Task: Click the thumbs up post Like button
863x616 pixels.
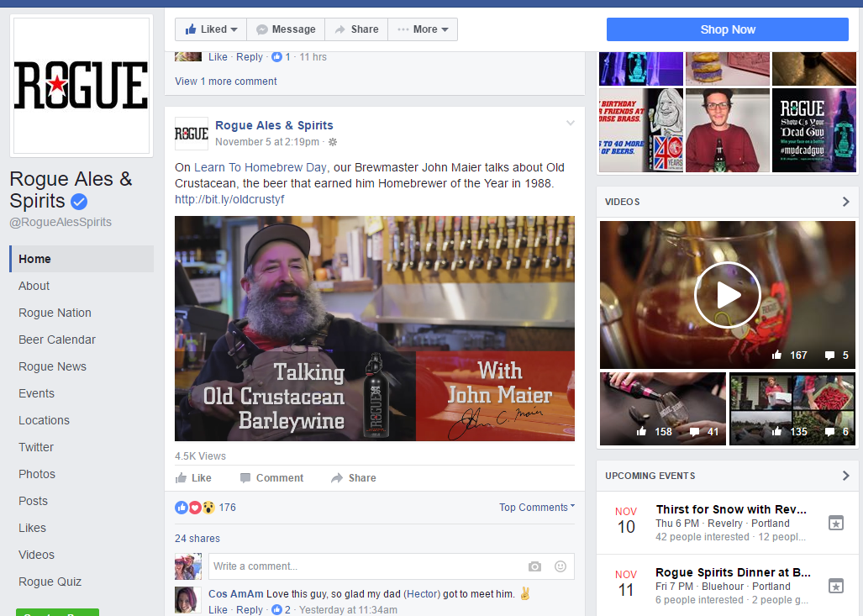Action: click(193, 478)
